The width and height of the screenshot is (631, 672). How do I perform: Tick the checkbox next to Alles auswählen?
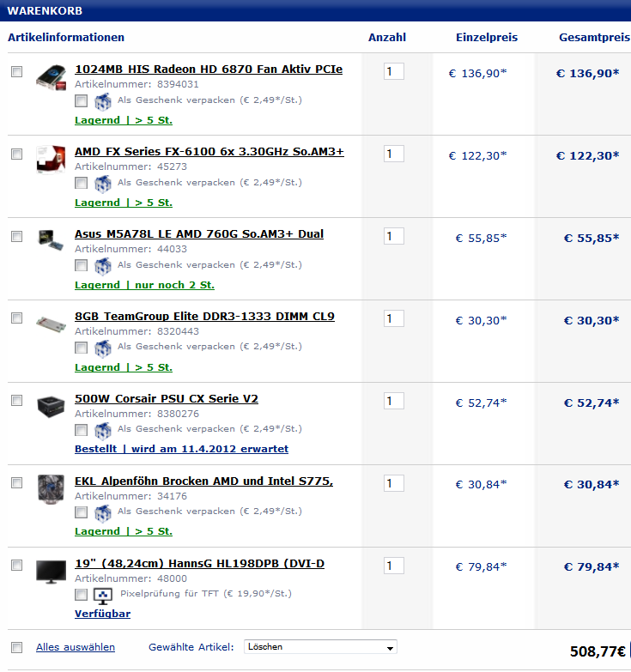pyautogui.click(x=16, y=647)
